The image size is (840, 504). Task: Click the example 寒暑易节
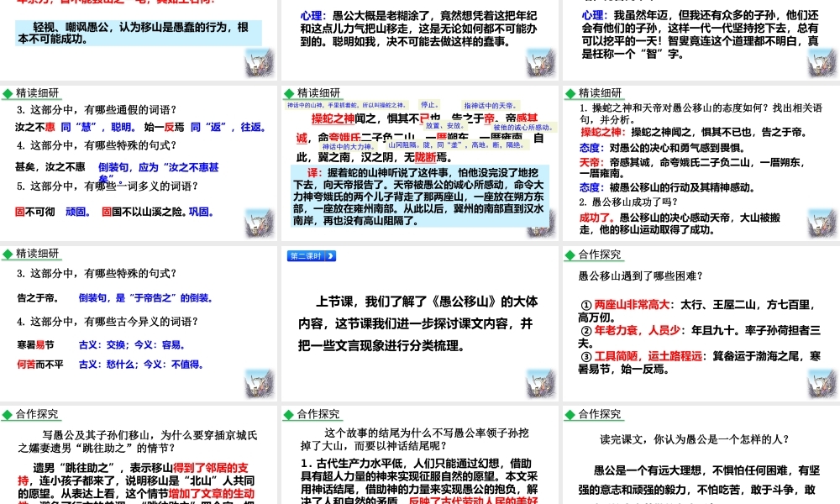pos(36,345)
